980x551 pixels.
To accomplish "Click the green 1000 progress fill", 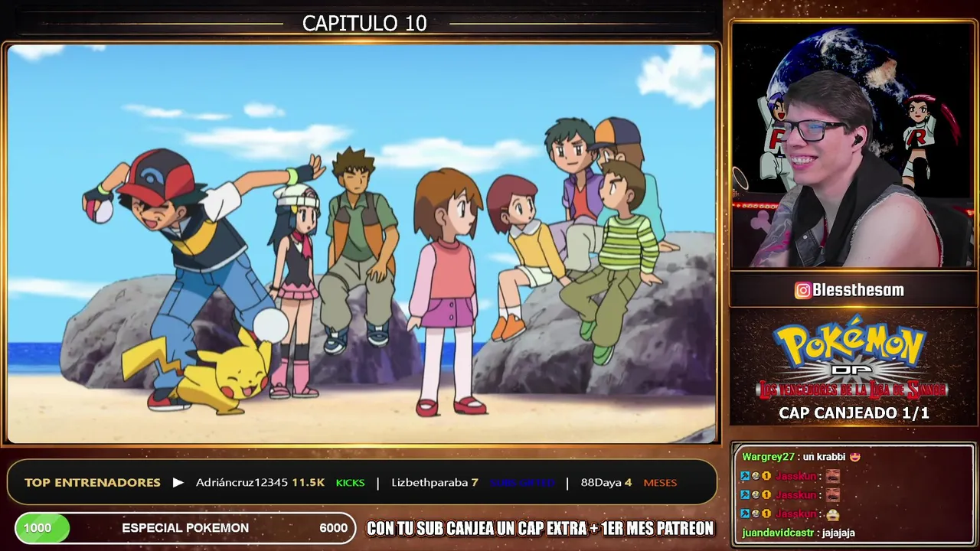I will [x=42, y=528].
